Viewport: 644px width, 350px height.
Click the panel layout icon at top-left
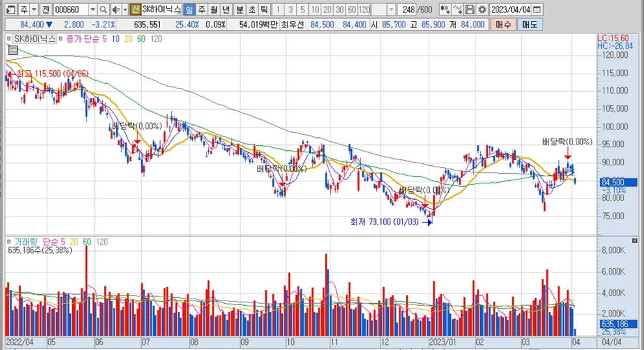(x=10, y=10)
